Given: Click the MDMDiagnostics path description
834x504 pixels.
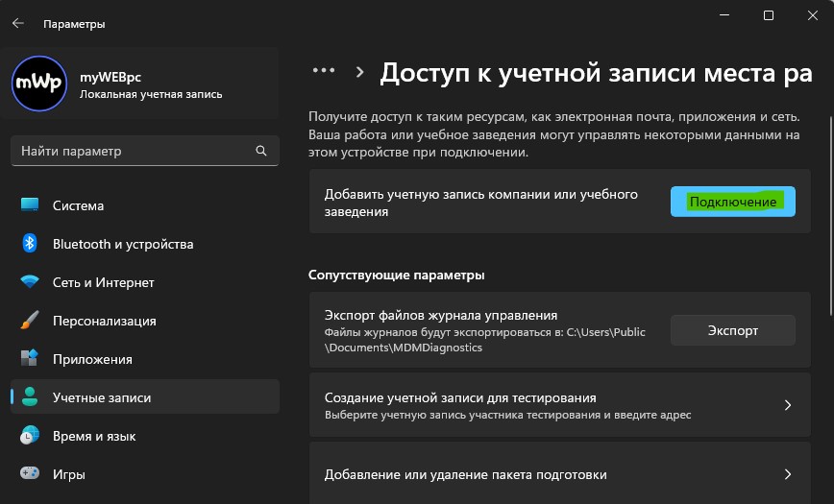Looking at the screenshot, I should [485, 340].
